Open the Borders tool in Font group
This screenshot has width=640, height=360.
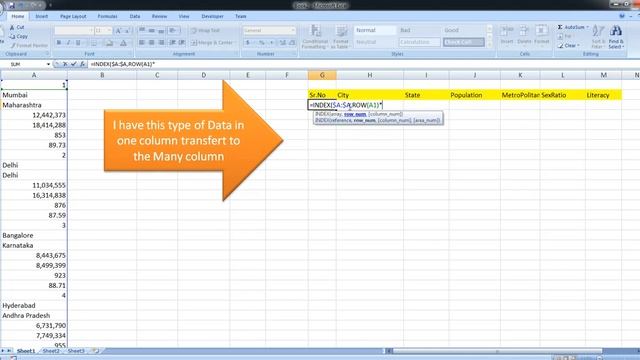pyautogui.click(x=94, y=43)
